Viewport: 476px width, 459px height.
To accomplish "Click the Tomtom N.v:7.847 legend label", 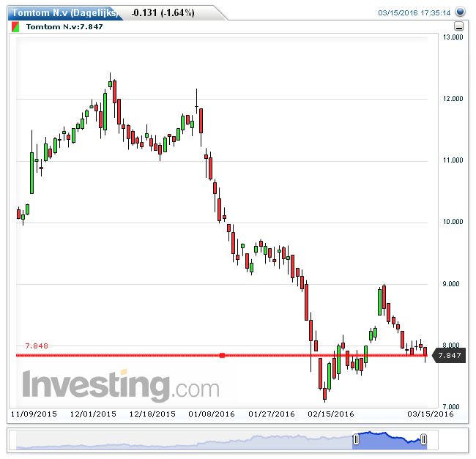I will point(64,26).
